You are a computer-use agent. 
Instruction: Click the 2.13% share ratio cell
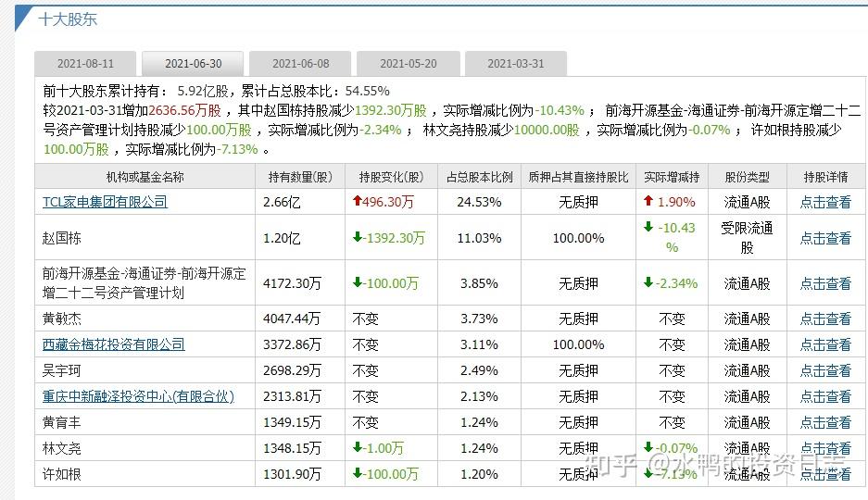480,396
